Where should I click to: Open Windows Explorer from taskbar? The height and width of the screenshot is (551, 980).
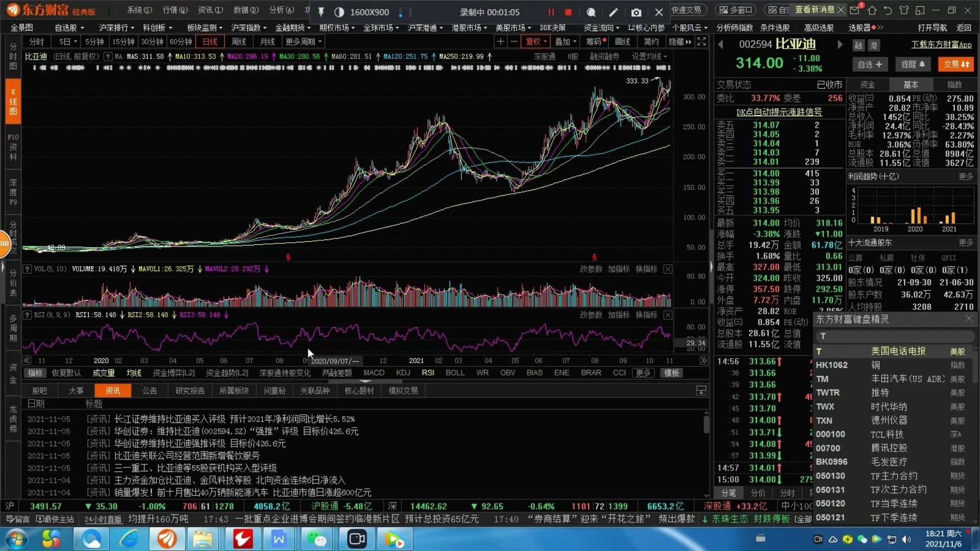click(203, 539)
